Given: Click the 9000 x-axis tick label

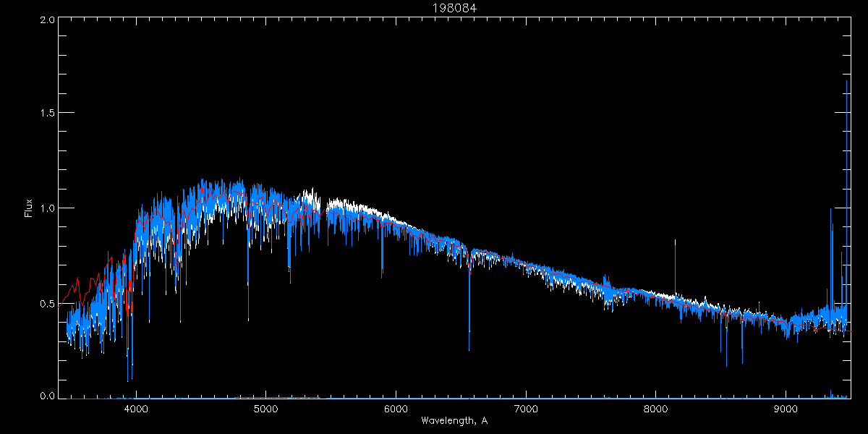Looking at the screenshot, I should pos(786,409).
